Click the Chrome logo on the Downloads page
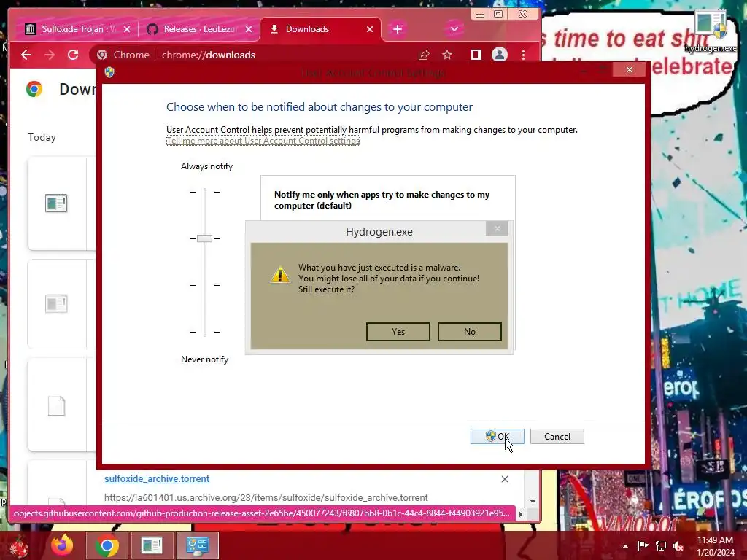The width and height of the screenshot is (747, 560). click(34, 89)
